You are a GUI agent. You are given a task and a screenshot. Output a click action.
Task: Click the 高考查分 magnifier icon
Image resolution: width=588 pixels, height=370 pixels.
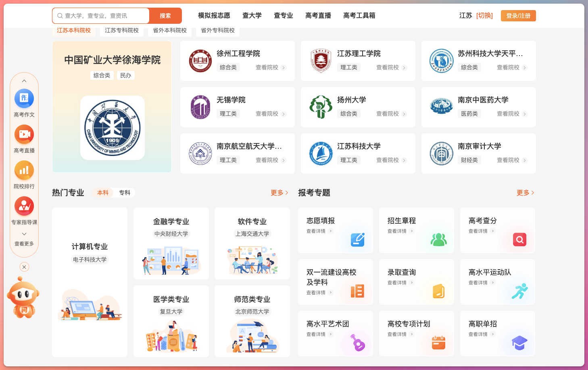(x=519, y=239)
